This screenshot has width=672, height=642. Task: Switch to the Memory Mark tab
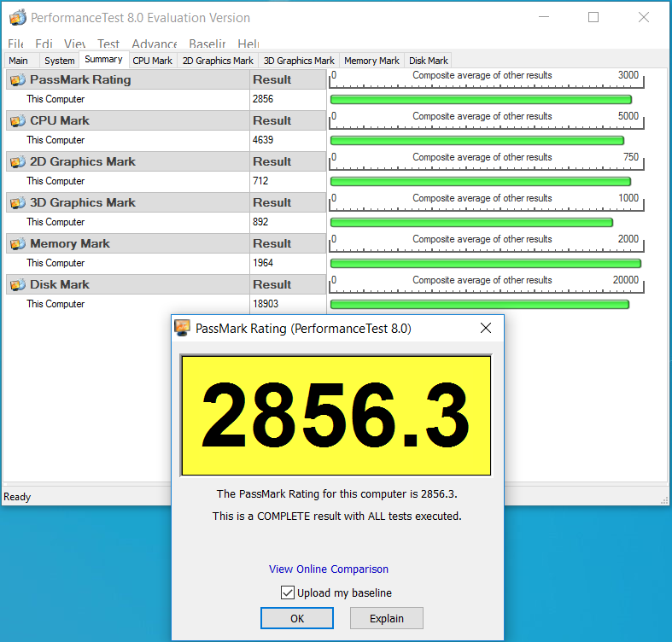click(x=371, y=61)
